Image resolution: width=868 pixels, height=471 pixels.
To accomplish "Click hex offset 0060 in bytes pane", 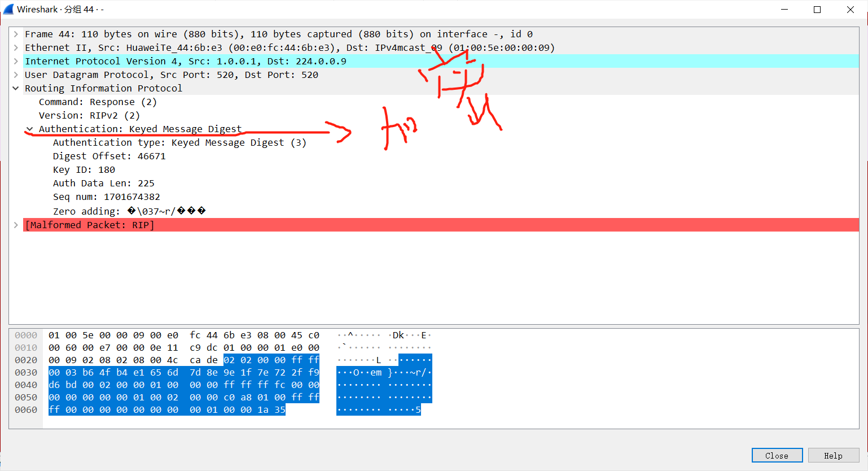I will [x=26, y=410].
